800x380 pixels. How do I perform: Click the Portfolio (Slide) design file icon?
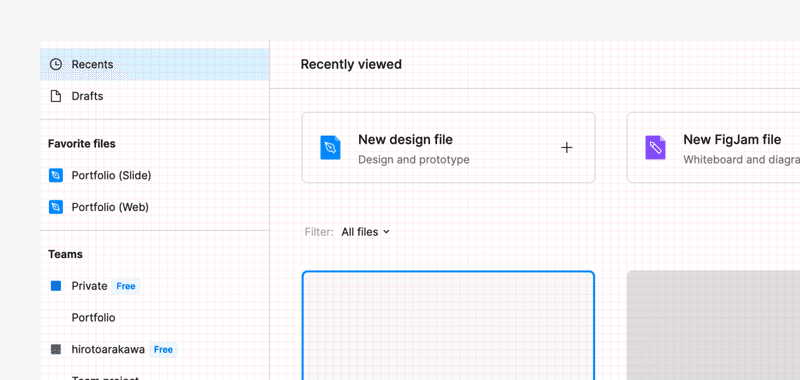tap(56, 175)
